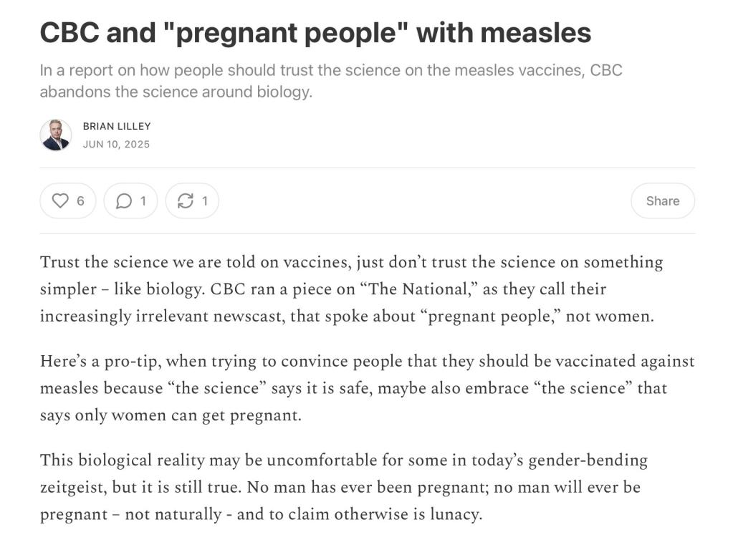Click Brian Lilley's profile avatar
Viewport: 733px width, 560px height.
point(55,135)
